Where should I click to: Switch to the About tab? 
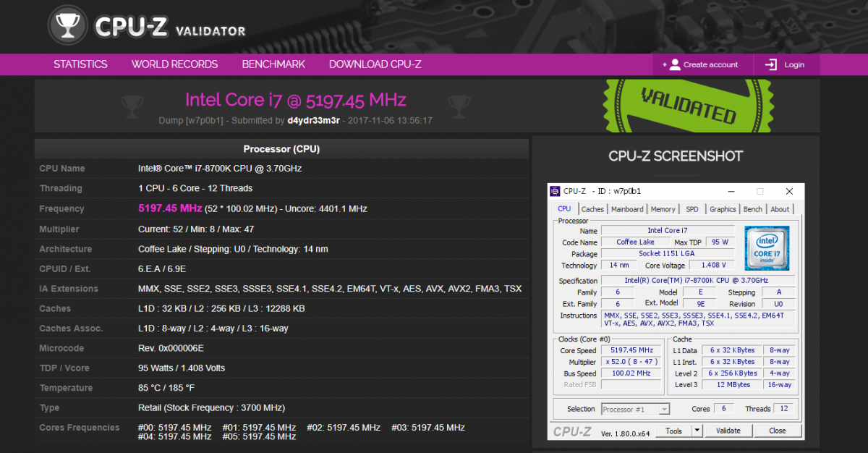coord(780,209)
